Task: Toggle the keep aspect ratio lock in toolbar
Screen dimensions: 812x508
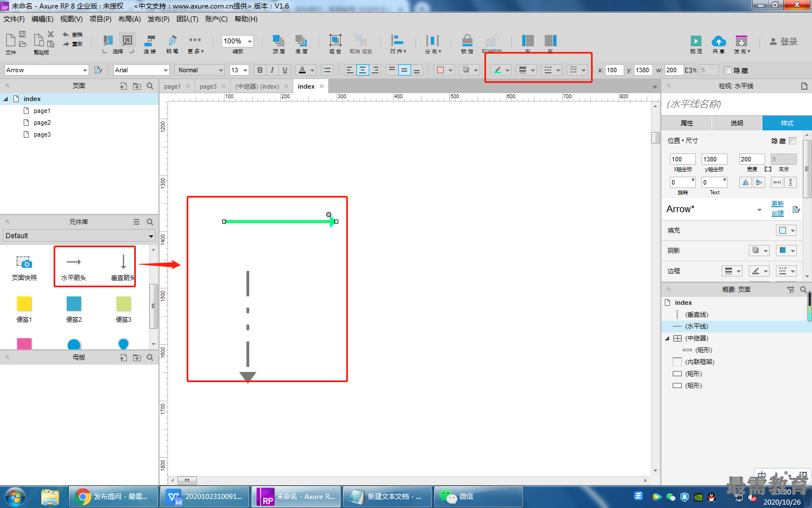Action: [688, 70]
